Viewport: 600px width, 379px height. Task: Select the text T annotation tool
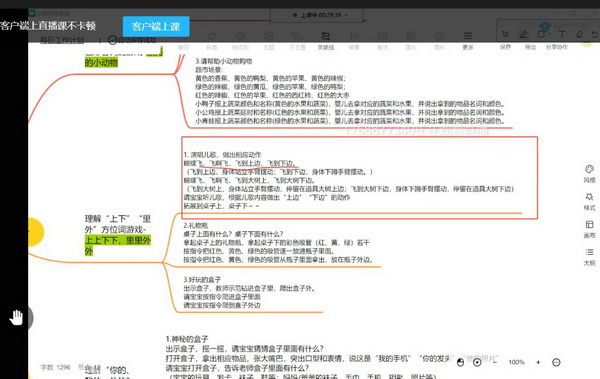[562, 34]
